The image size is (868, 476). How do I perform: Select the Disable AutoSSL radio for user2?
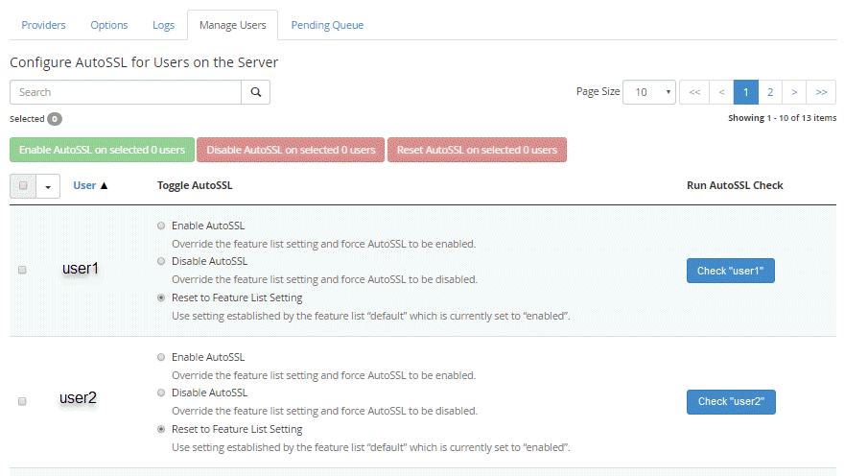click(160, 393)
